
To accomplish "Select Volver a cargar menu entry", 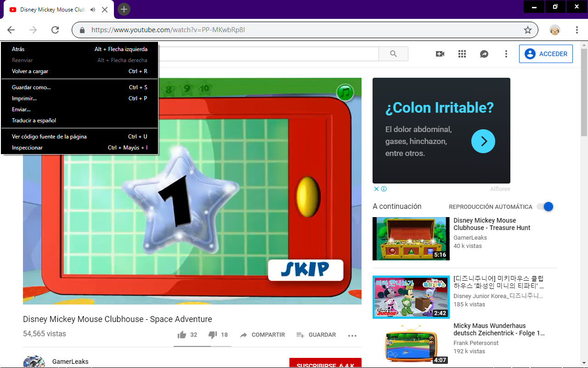I will click(79, 71).
